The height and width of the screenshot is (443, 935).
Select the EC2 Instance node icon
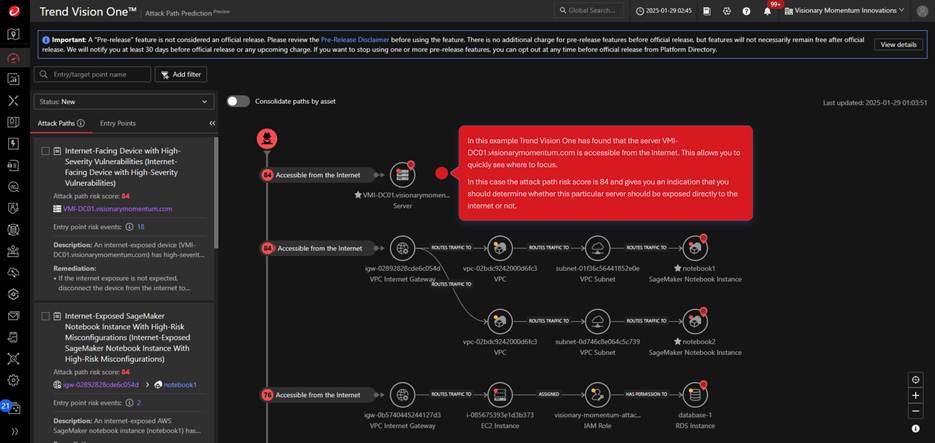(500, 395)
